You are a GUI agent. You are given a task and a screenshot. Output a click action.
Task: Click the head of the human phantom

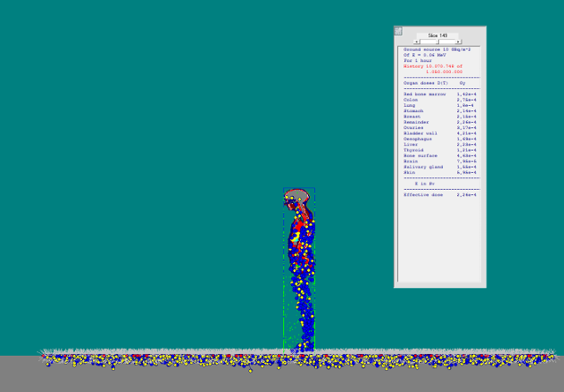tap(297, 198)
